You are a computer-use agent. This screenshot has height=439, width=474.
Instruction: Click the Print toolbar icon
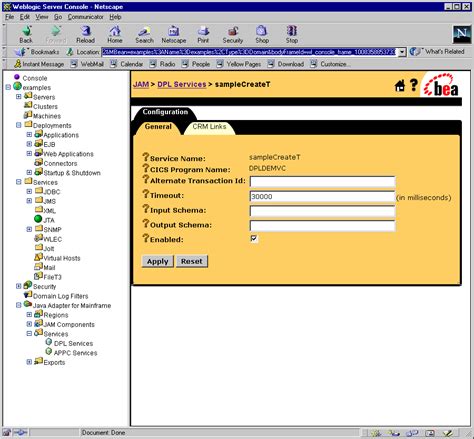[203, 34]
